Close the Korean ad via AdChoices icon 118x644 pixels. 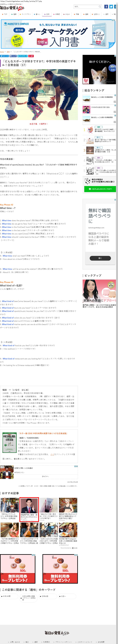point(115,200)
